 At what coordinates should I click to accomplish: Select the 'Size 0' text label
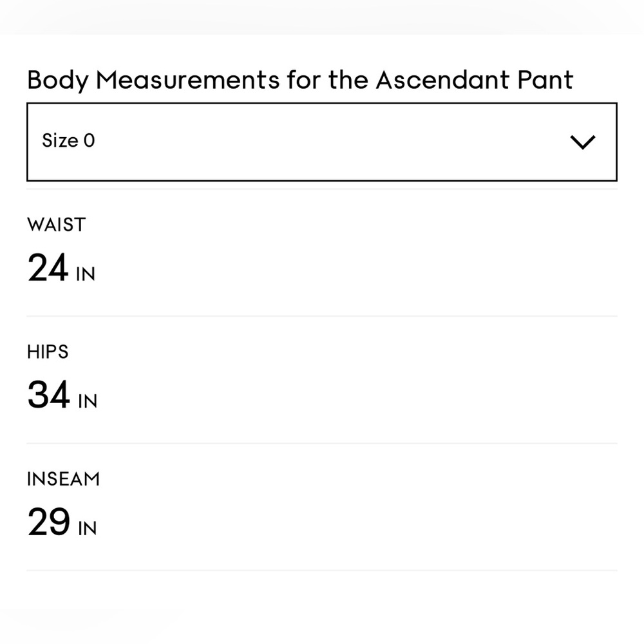point(69,140)
